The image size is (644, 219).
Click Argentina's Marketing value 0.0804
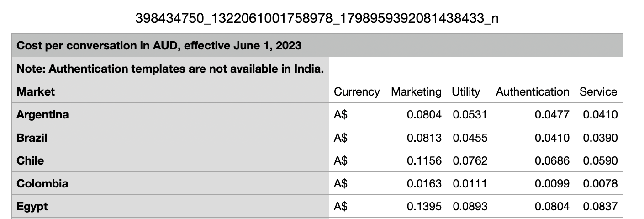click(424, 115)
